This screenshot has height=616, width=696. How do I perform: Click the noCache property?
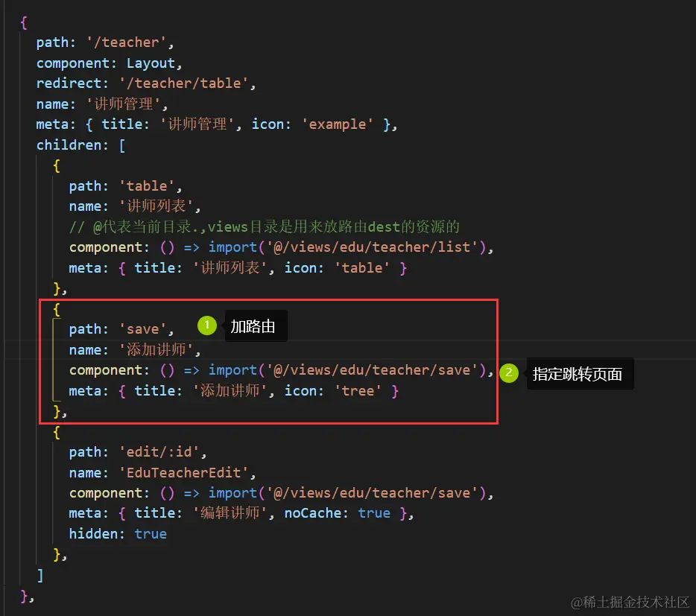click(313, 513)
